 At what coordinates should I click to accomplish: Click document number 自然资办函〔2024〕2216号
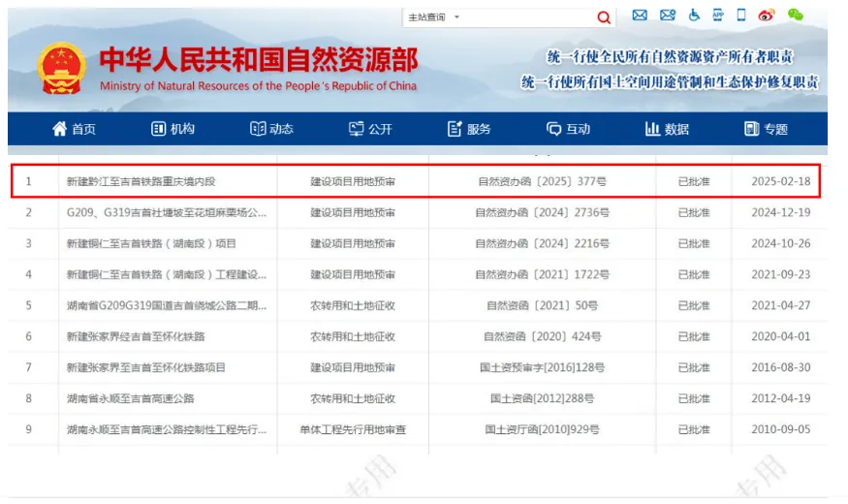coord(542,243)
